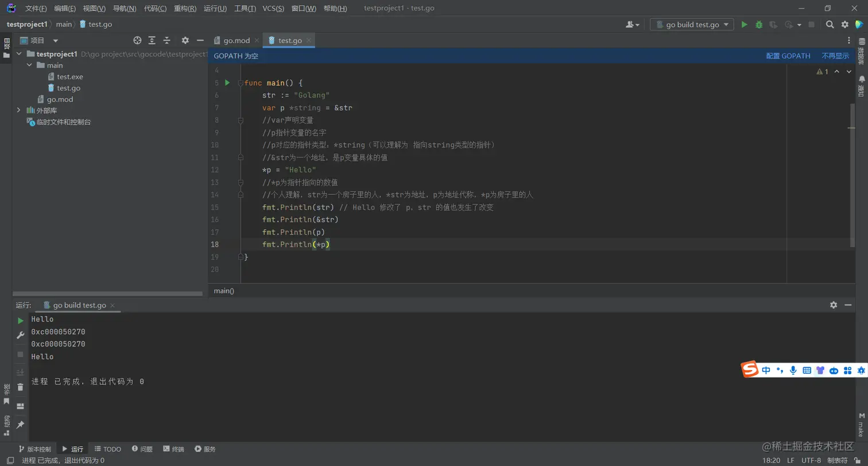The height and width of the screenshot is (466, 868).
Task: Click the green run gutter icon at main
Action: click(x=227, y=83)
